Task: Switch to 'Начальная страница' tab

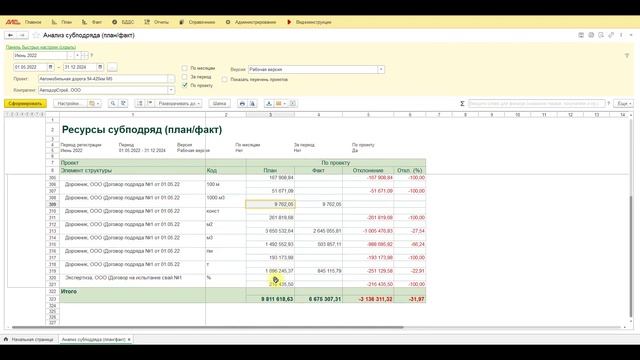Action: [29, 340]
